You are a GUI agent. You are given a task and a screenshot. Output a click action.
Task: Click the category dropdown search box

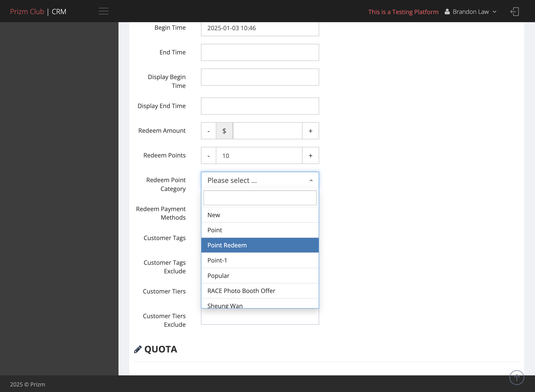pos(260,198)
